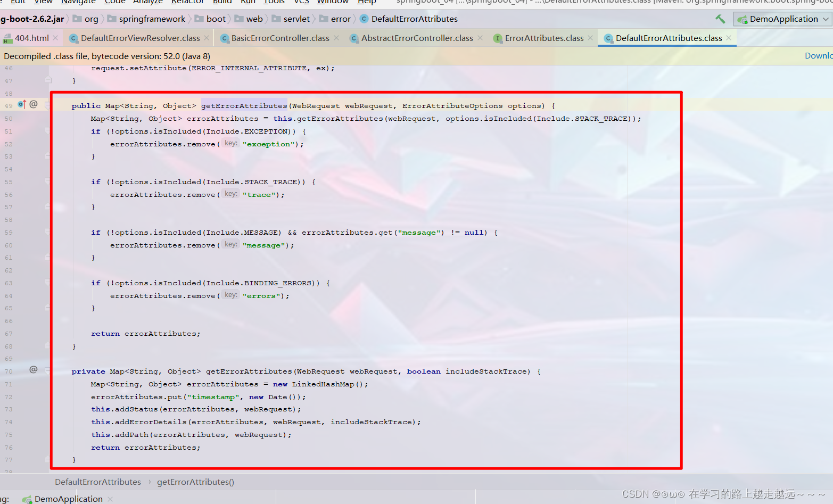Collapse the method fold marker at line 49

(48, 105)
